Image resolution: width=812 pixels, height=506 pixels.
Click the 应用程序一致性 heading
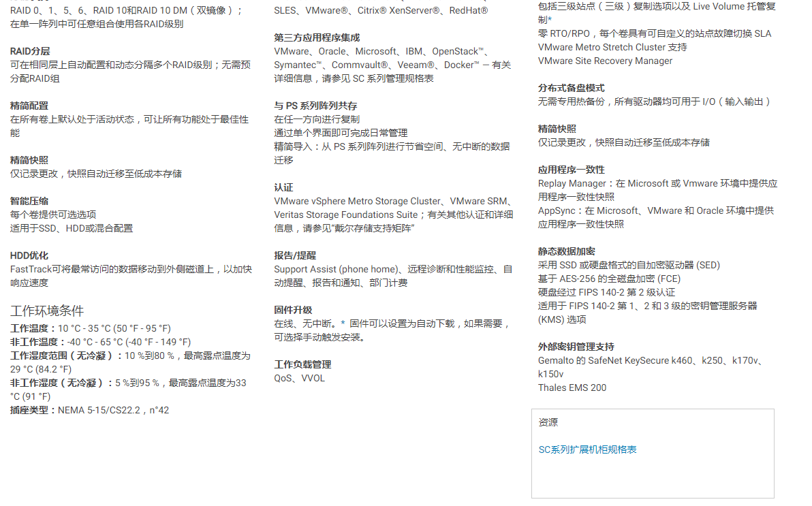[572, 170]
